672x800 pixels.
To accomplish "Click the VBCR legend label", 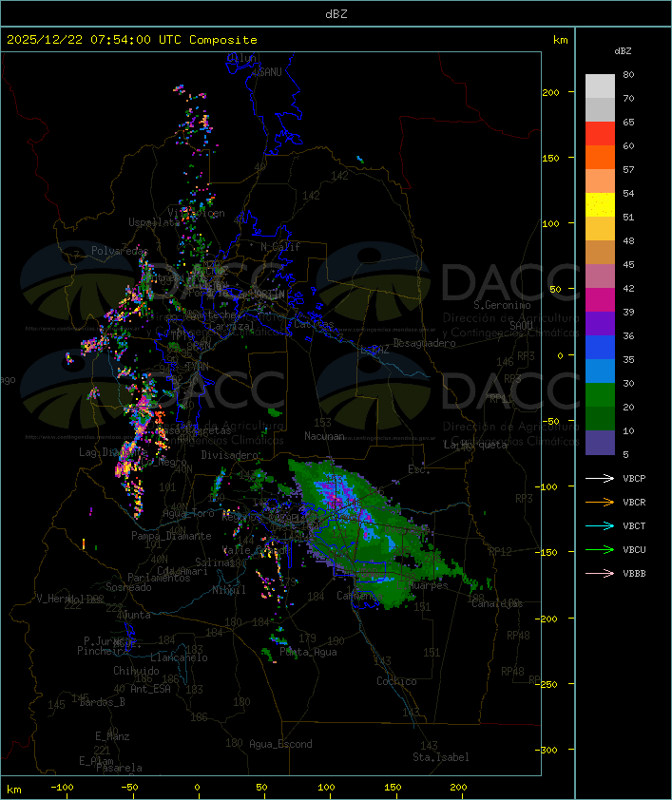I will [x=634, y=503].
